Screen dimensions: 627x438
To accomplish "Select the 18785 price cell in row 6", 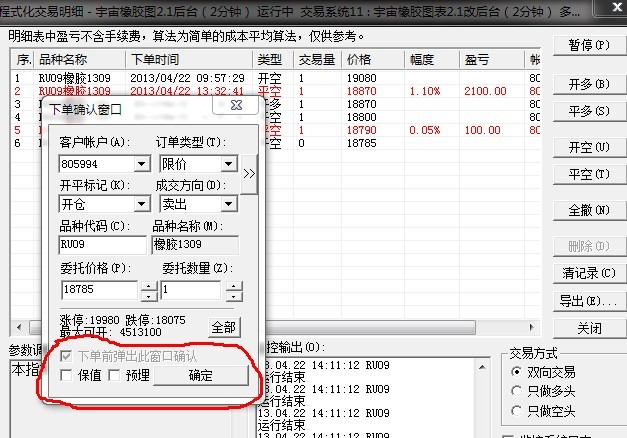I will (361, 143).
